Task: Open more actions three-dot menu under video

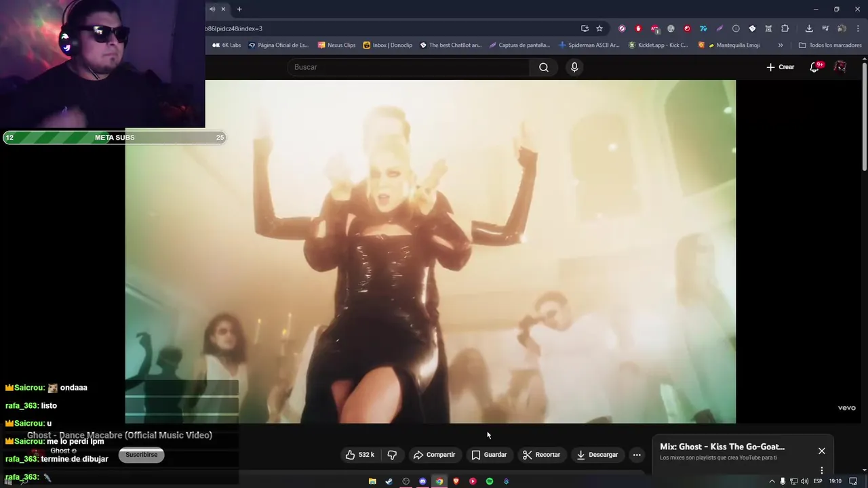Action: (x=637, y=455)
